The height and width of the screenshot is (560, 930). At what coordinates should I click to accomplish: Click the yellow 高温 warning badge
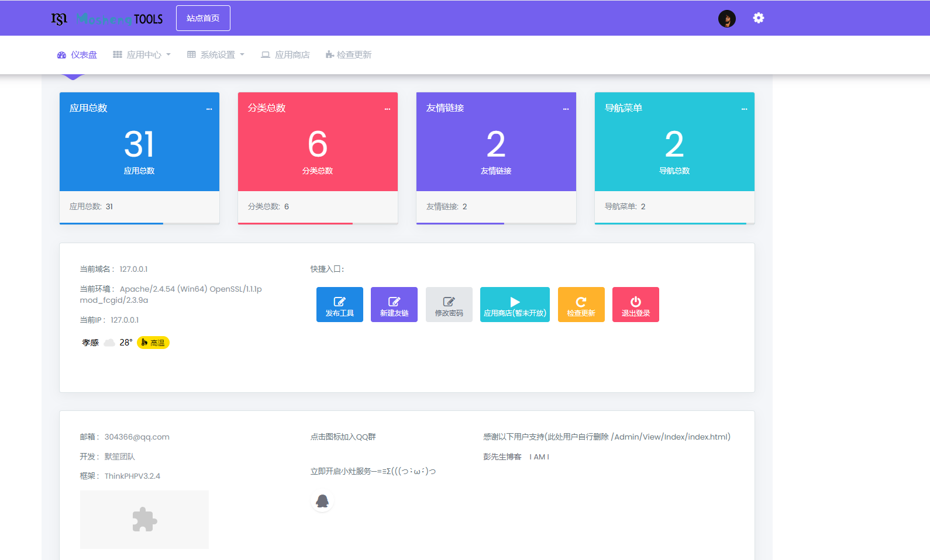point(153,343)
